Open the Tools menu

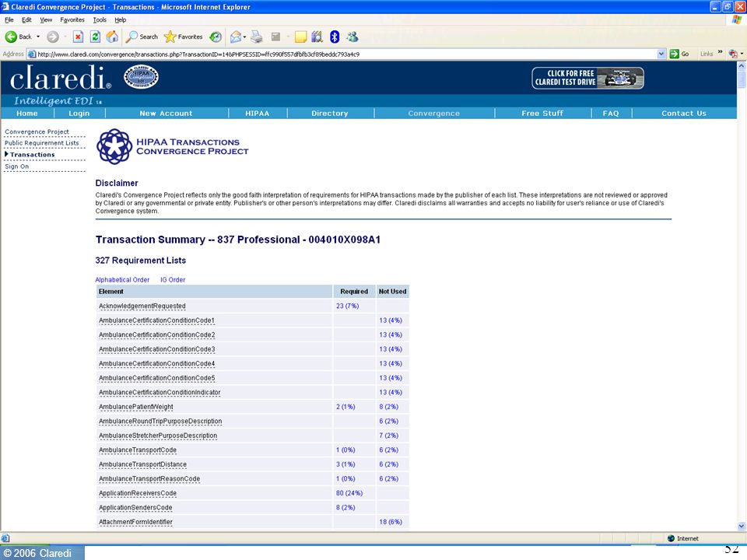(x=100, y=20)
